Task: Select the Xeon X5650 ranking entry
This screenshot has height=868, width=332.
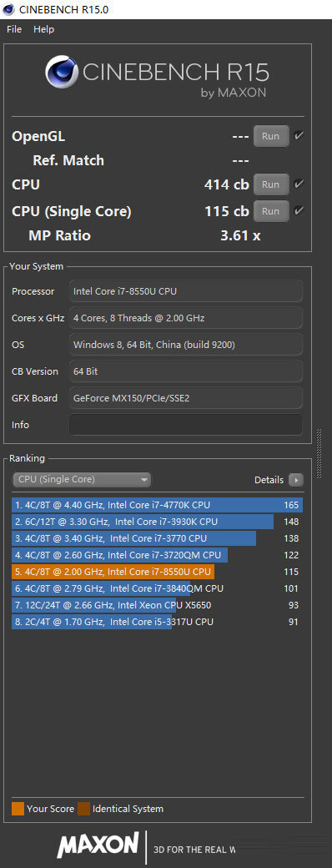Action: coord(157,605)
